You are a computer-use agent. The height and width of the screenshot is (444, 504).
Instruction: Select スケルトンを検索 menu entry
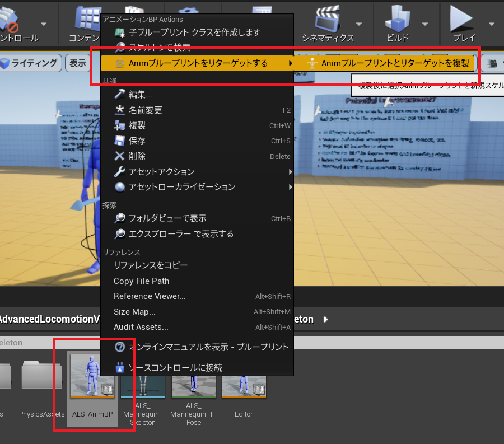197,48
